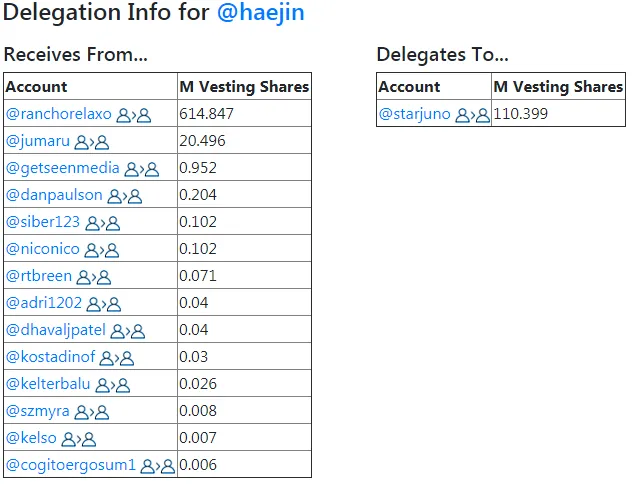Click delegation icon next to @cogitoergosum1
The width and height of the screenshot is (644, 487).
[158, 466]
